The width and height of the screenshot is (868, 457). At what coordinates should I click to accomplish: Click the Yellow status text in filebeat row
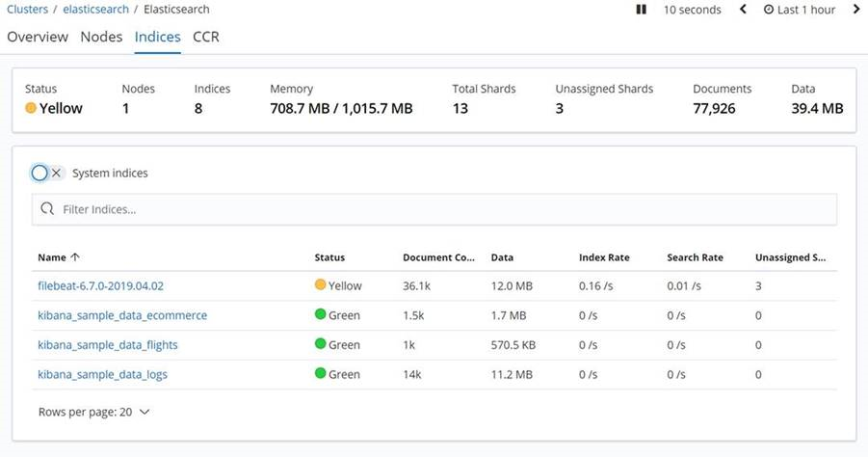tap(345, 285)
